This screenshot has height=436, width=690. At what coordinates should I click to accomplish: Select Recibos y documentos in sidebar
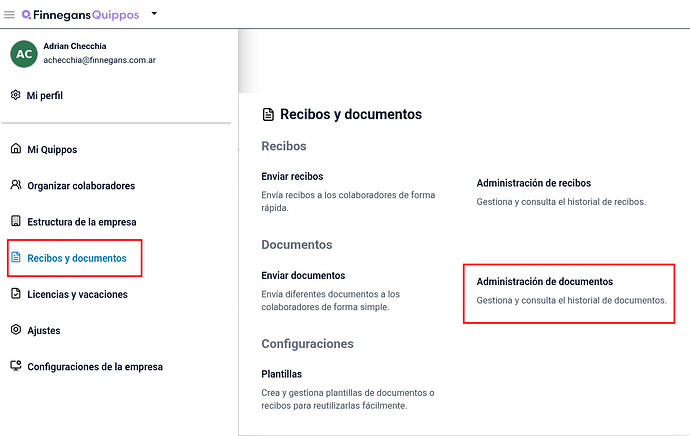pyautogui.click(x=75, y=258)
